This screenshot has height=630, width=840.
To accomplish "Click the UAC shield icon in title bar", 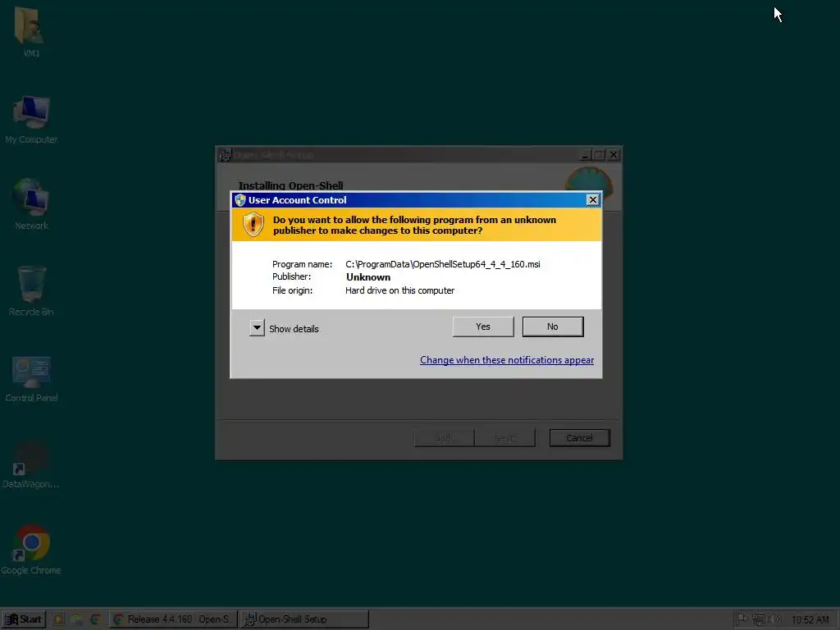I will coord(240,200).
